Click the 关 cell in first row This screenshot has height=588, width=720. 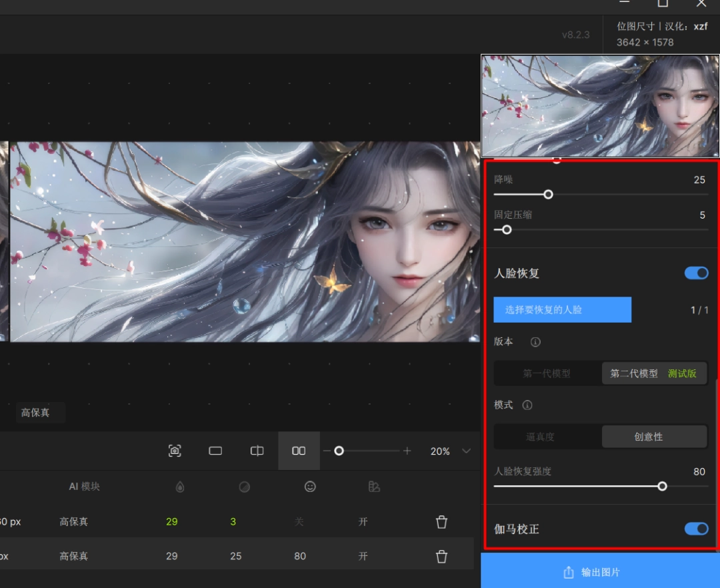point(299,522)
